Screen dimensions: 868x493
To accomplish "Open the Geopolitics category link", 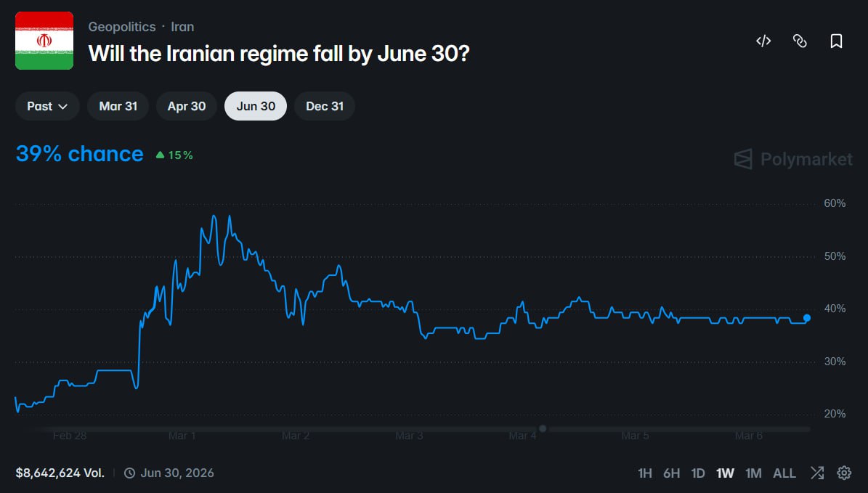I will coord(122,27).
